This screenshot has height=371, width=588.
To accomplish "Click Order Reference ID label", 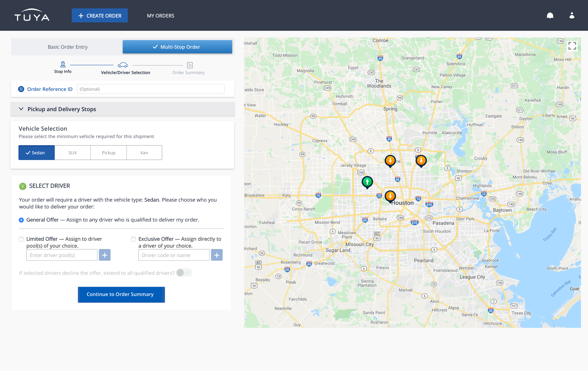I will (50, 89).
